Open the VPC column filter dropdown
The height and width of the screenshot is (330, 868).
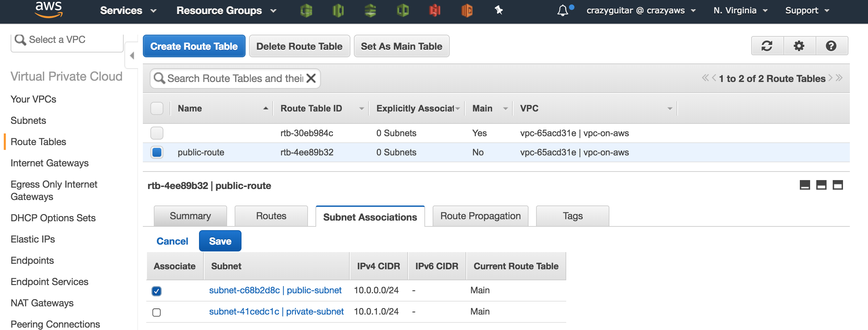pos(670,108)
